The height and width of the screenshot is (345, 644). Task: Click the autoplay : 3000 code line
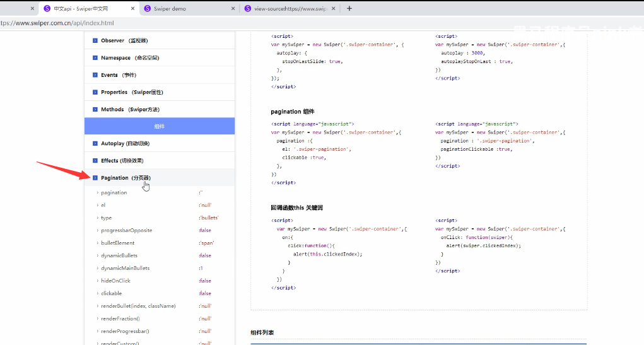463,53
